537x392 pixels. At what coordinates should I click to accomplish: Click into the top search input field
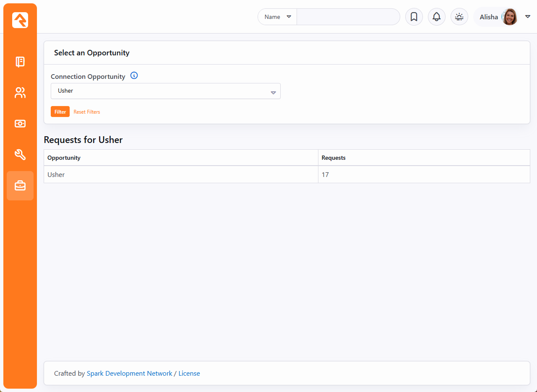coord(348,17)
